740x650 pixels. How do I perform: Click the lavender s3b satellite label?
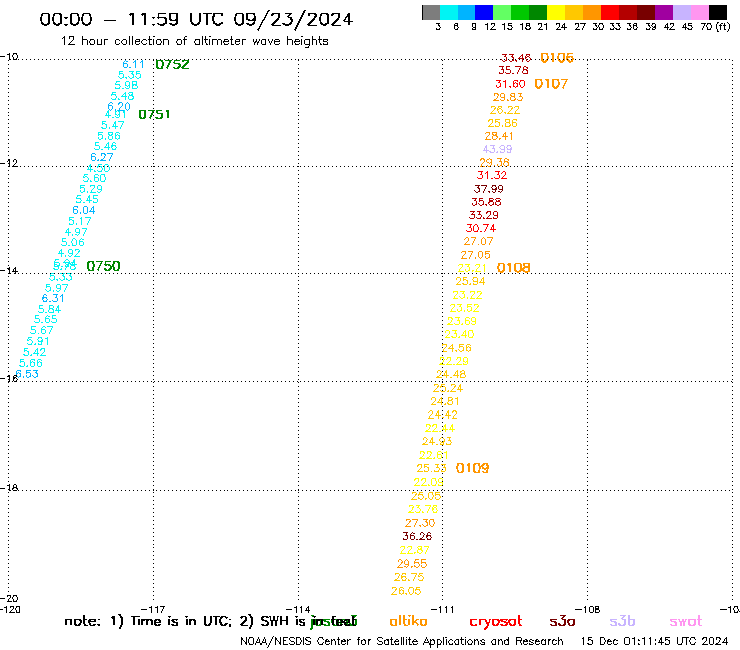622,621
